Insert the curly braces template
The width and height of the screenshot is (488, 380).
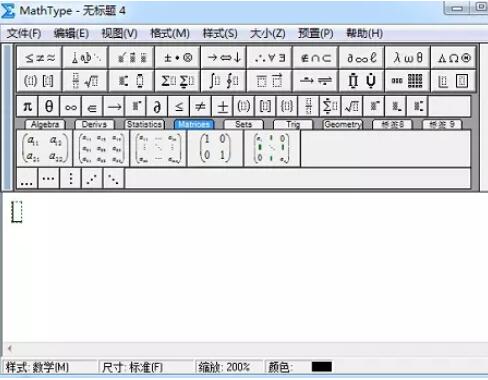[287, 107]
